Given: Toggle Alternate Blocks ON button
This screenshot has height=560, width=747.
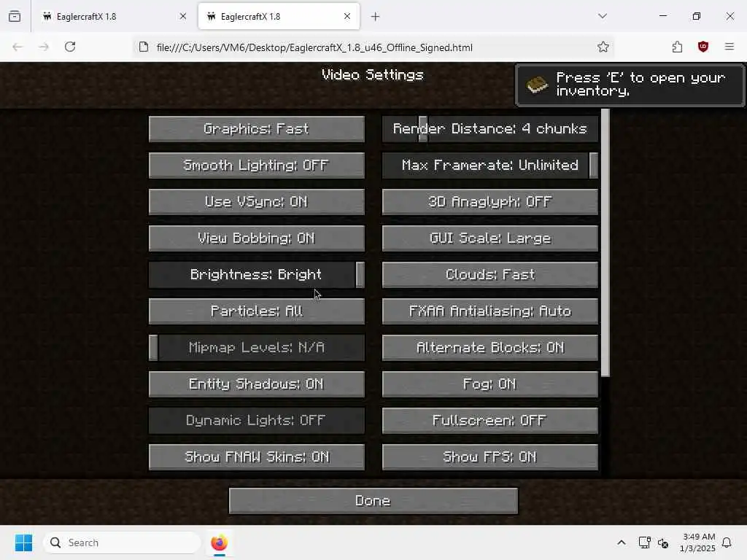Looking at the screenshot, I should pyautogui.click(x=489, y=348).
